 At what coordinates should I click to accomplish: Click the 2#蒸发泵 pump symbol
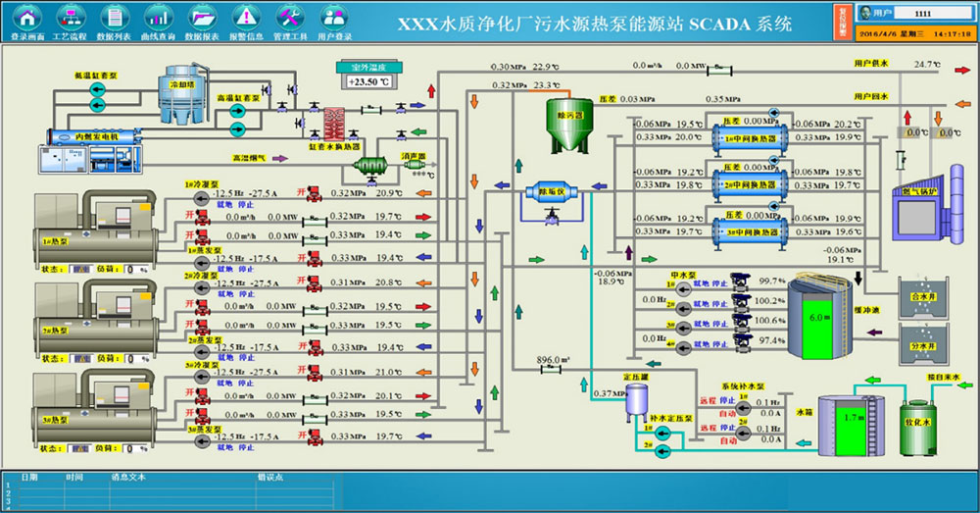(201, 351)
